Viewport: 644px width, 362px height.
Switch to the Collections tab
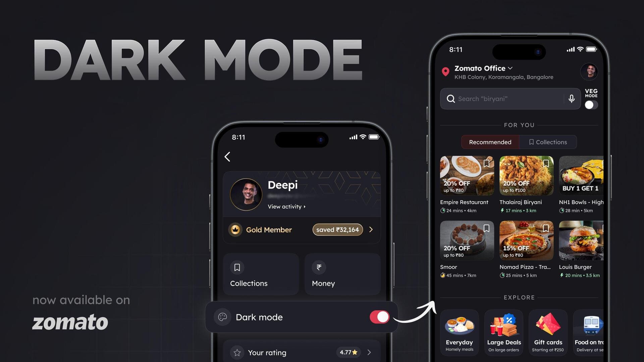pos(548,141)
